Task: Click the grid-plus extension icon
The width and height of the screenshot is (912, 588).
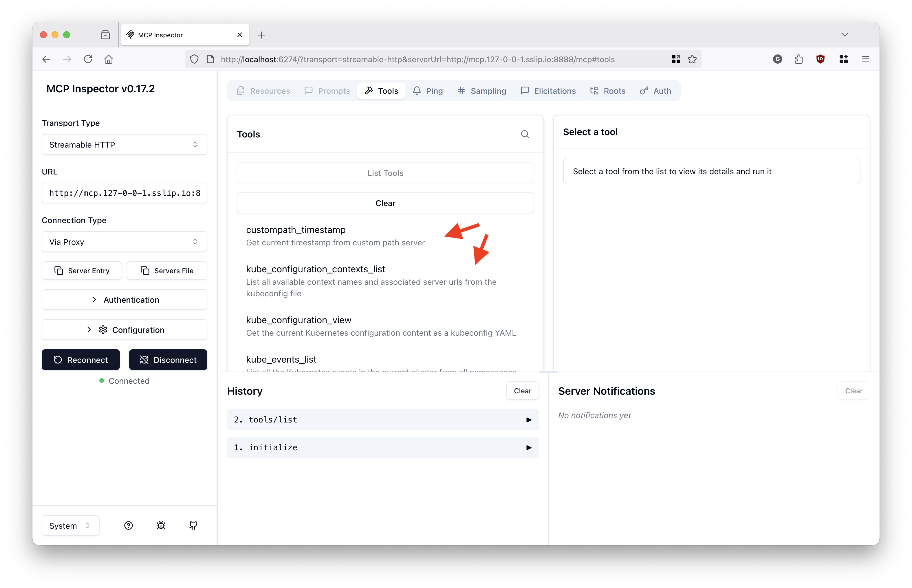Action: coord(843,59)
